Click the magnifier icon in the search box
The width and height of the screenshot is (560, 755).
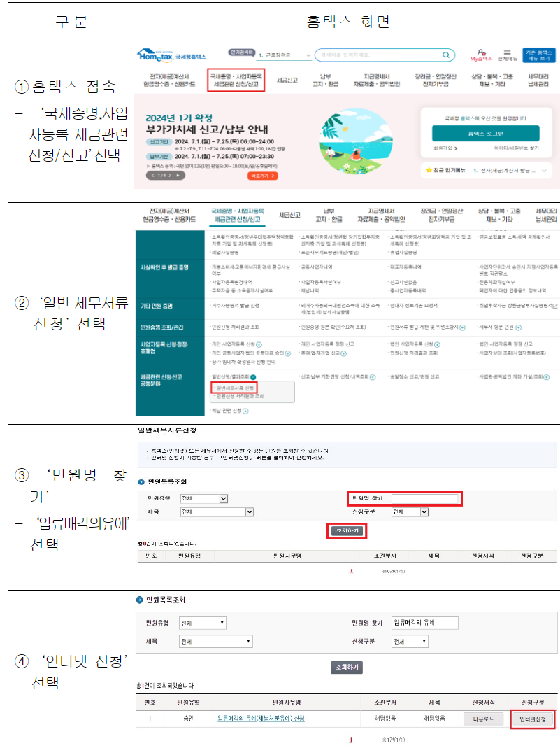[x=445, y=55]
